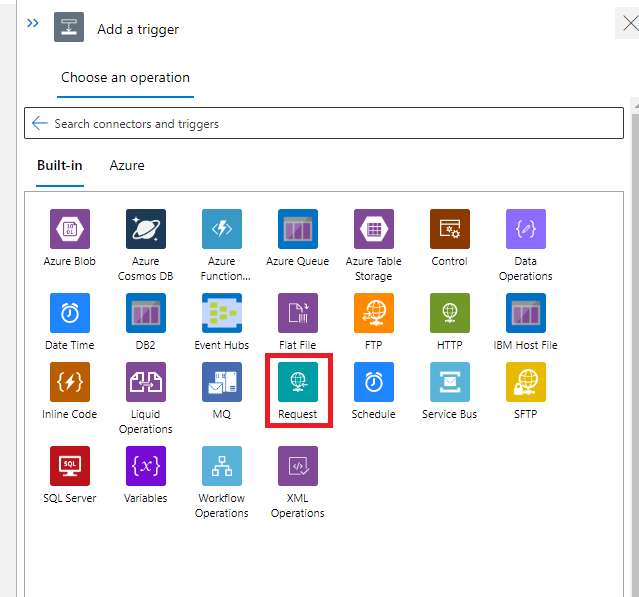639x597 pixels.
Task: Open the Flat File connector
Action: 298,313
